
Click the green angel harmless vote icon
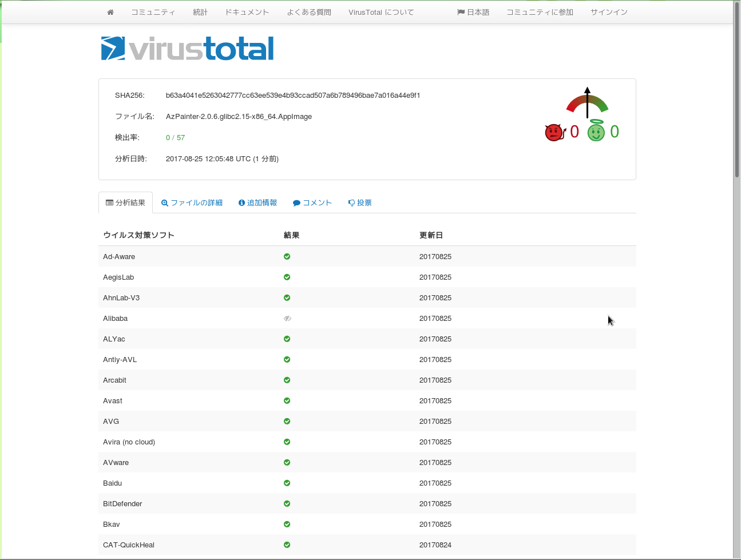coord(596,132)
